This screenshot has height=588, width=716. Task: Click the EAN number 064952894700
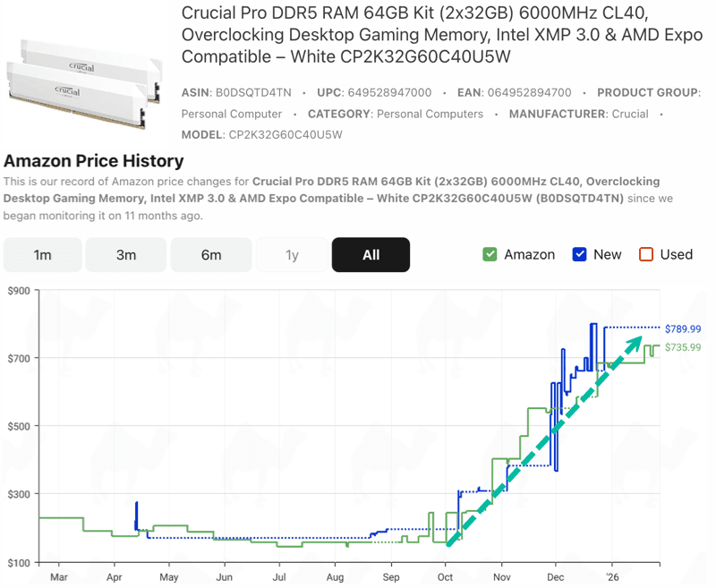(528, 92)
